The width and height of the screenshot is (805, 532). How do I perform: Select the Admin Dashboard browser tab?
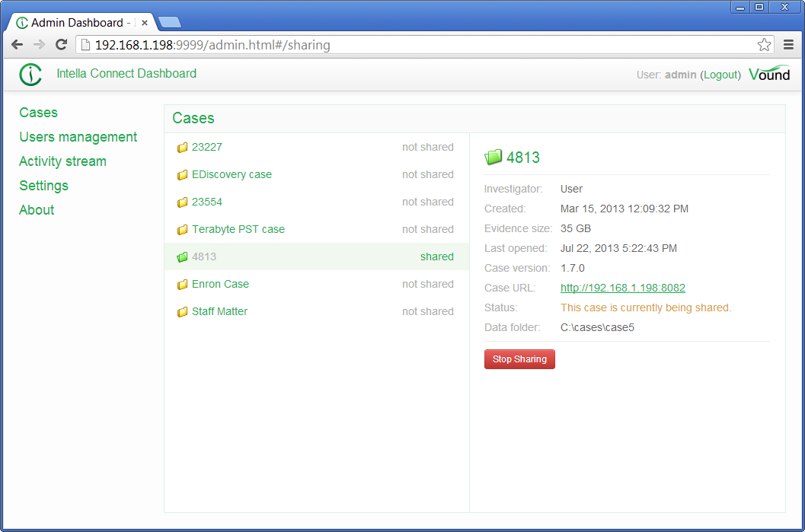coord(72,22)
